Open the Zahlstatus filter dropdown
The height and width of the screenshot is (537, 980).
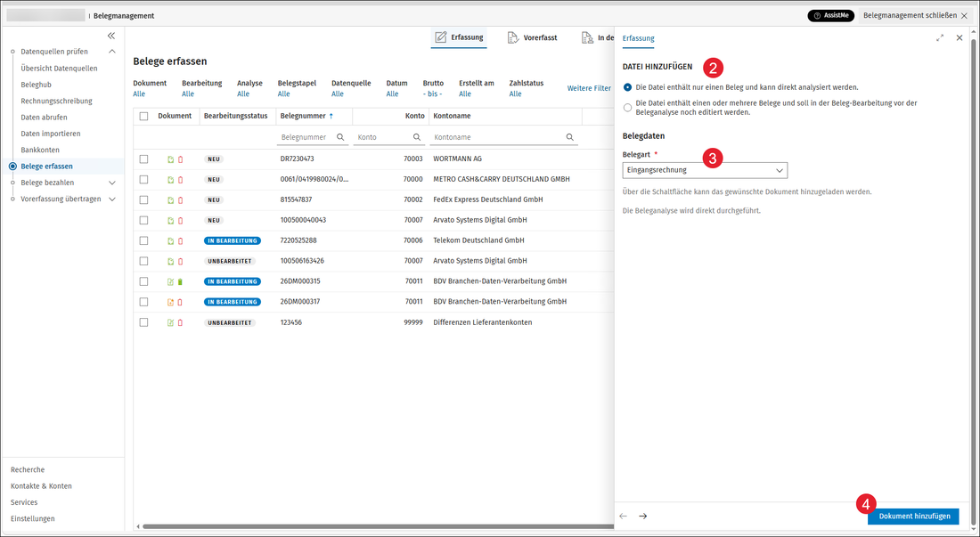coord(516,94)
